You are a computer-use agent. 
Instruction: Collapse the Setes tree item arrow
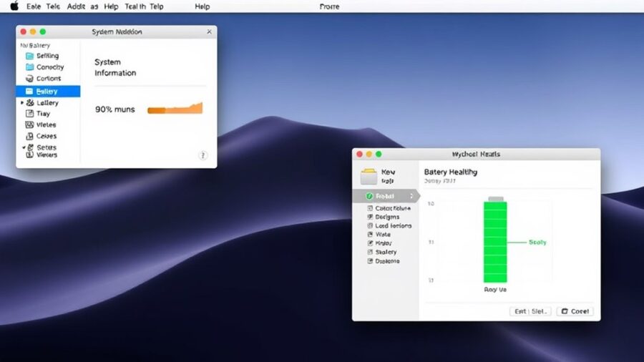(x=22, y=147)
